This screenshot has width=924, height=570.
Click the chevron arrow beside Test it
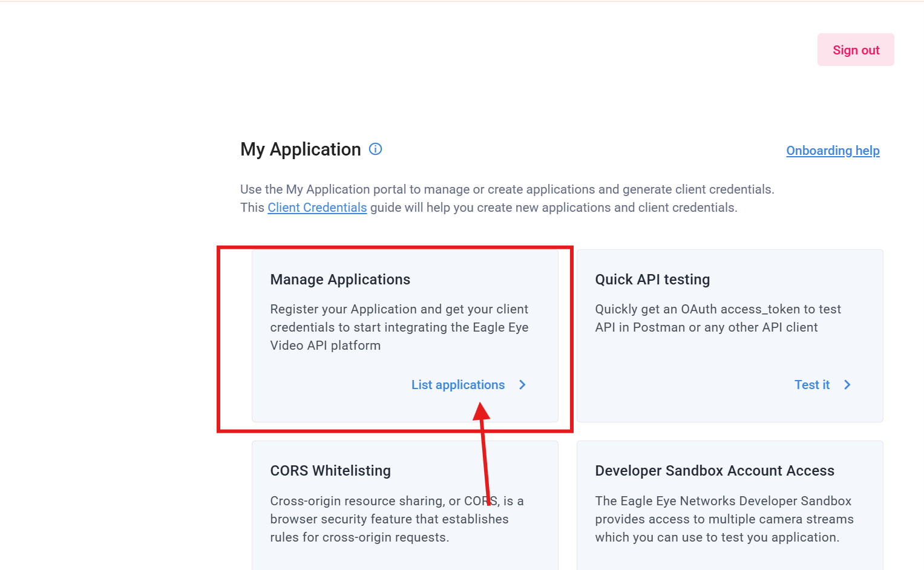point(847,385)
